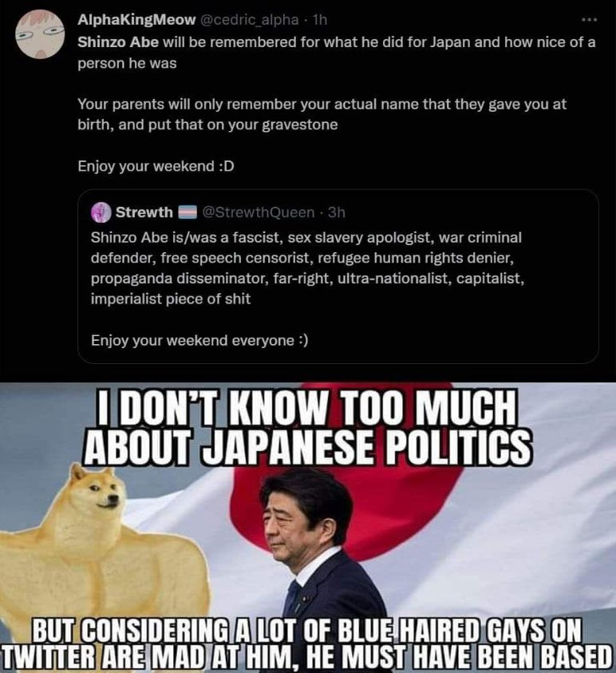The height and width of the screenshot is (673, 616).
Task: Click AlphaKingMeow's profile avatar
Action: pos(40,34)
